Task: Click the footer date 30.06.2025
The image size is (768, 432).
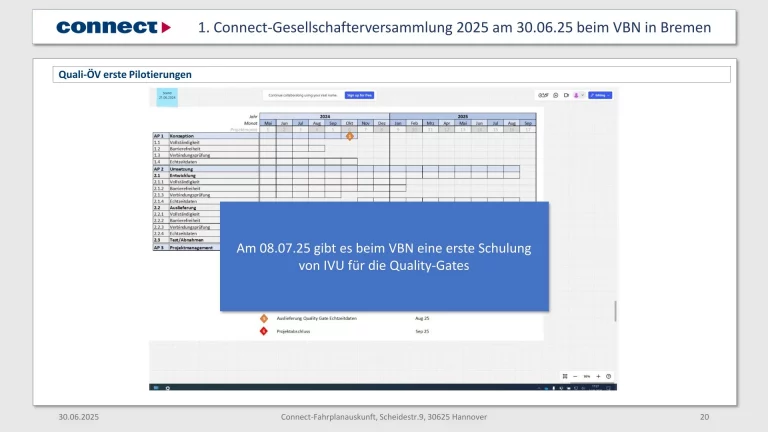Action: click(78, 417)
